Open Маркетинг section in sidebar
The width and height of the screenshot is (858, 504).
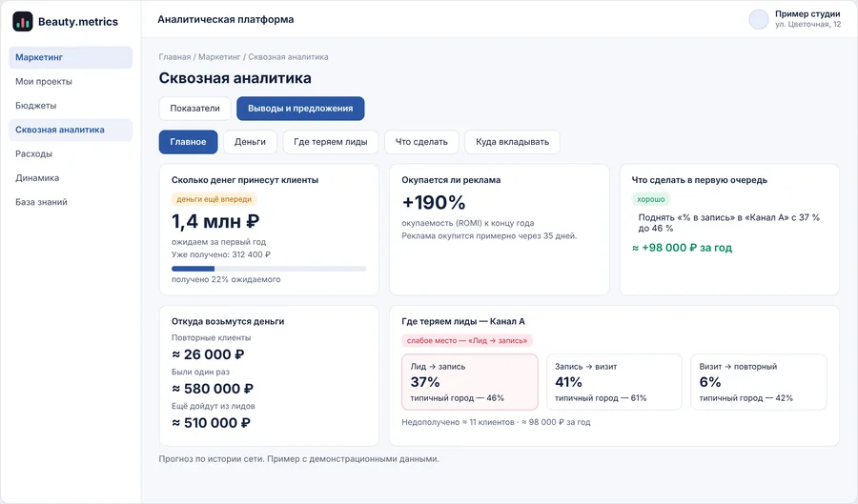(71, 57)
